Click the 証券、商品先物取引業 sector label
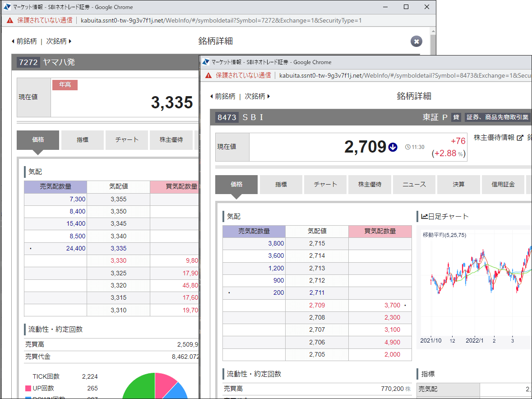 click(x=497, y=117)
